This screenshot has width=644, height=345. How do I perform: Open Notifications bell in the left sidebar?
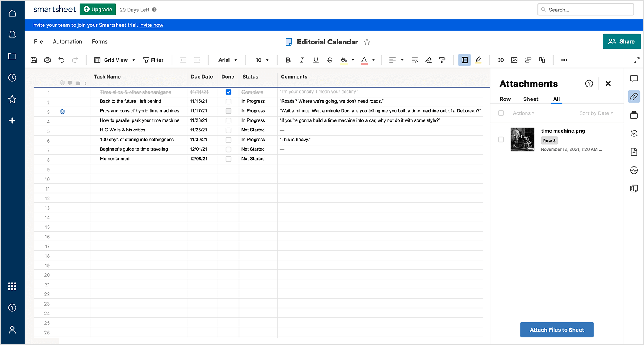point(12,35)
